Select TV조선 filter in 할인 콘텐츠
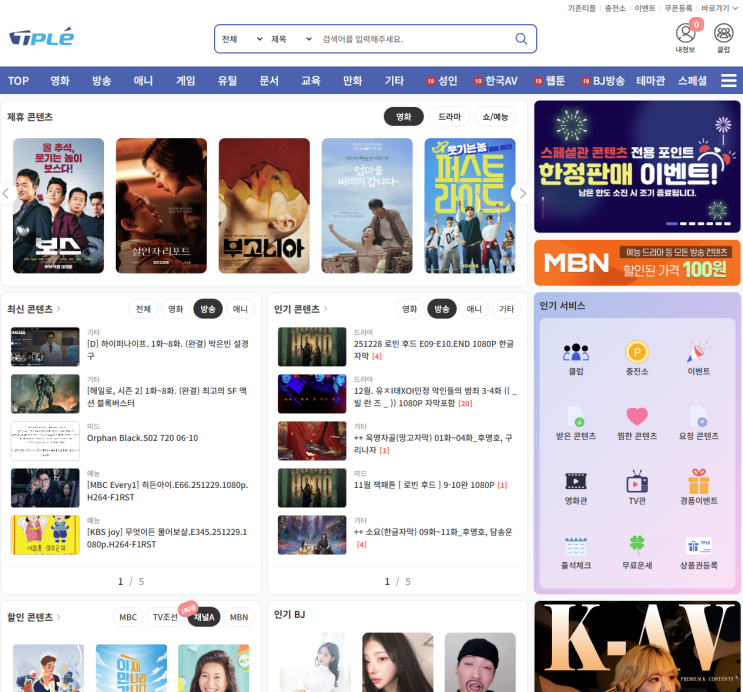 pos(165,617)
